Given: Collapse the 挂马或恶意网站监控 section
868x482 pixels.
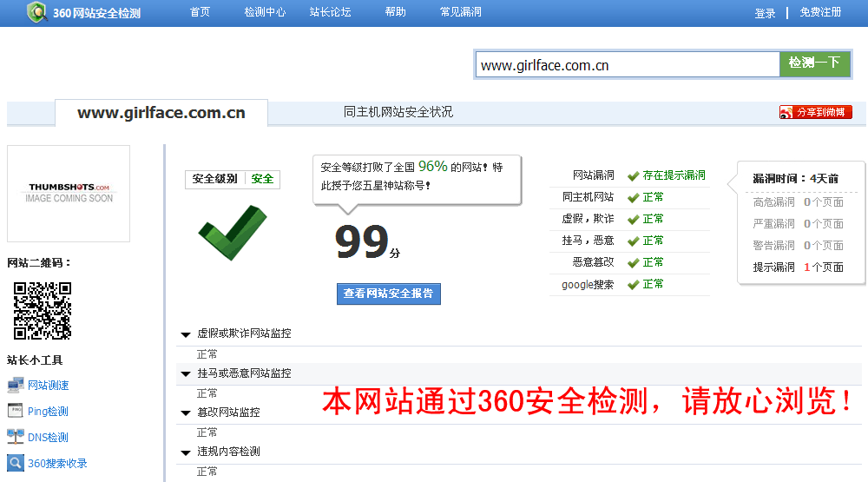Looking at the screenshot, I should pos(186,373).
